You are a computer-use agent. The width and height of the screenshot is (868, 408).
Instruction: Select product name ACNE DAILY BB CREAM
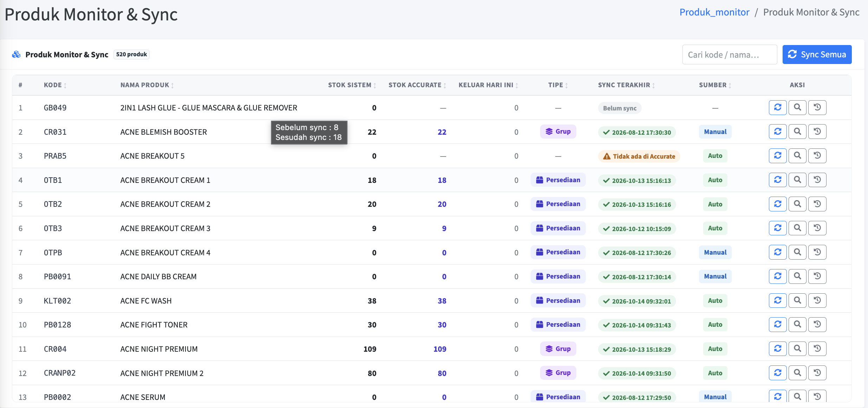point(158,276)
